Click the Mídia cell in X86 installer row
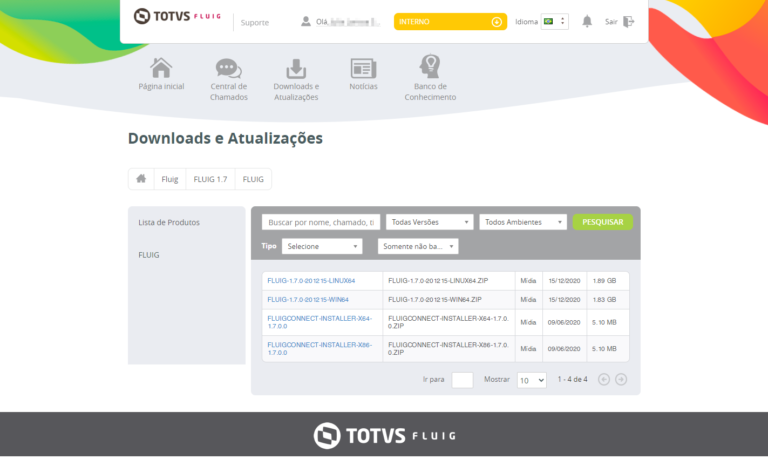The image size is (768, 459). point(528,349)
